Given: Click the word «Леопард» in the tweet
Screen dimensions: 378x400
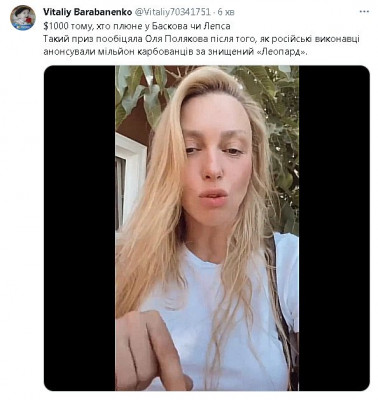Looking at the screenshot, I should [x=284, y=52].
